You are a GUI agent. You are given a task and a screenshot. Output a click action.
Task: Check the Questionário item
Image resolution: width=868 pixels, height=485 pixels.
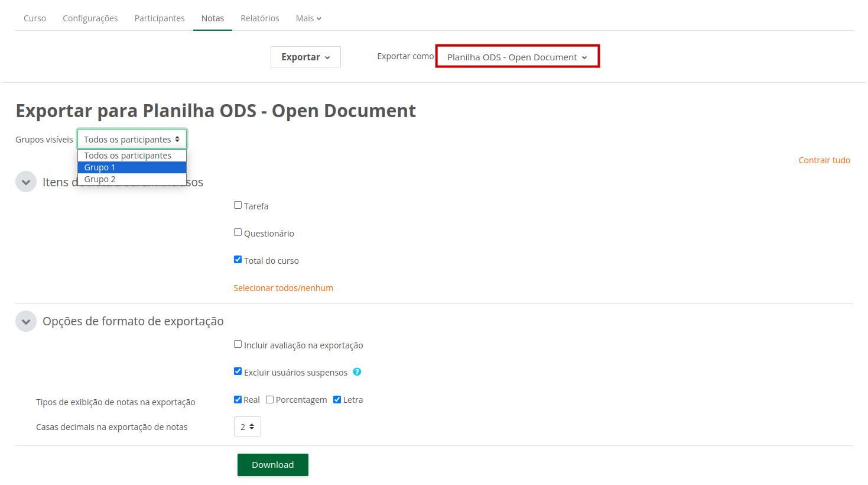pyautogui.click(x=238, y=232)
